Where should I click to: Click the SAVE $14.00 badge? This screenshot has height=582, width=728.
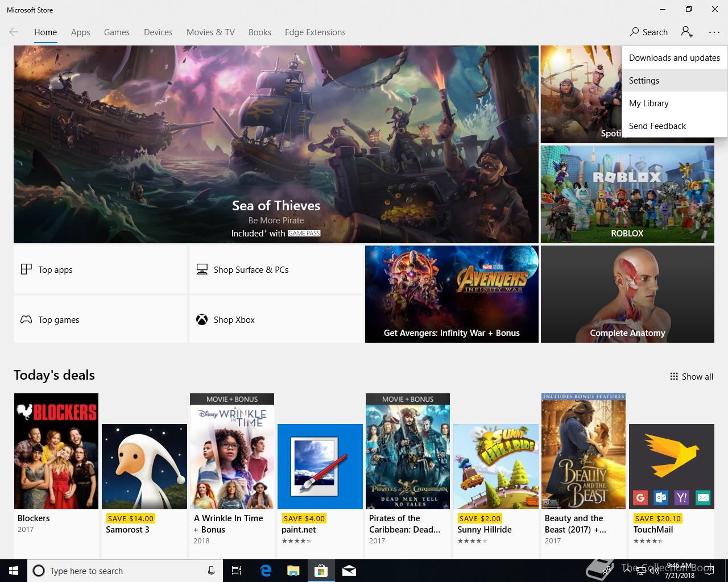131,518
